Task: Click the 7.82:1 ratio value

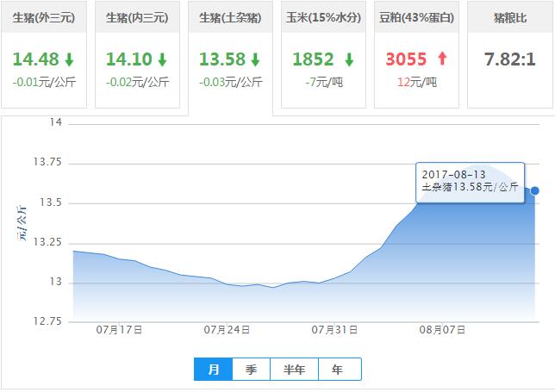Action: [509, 58]
